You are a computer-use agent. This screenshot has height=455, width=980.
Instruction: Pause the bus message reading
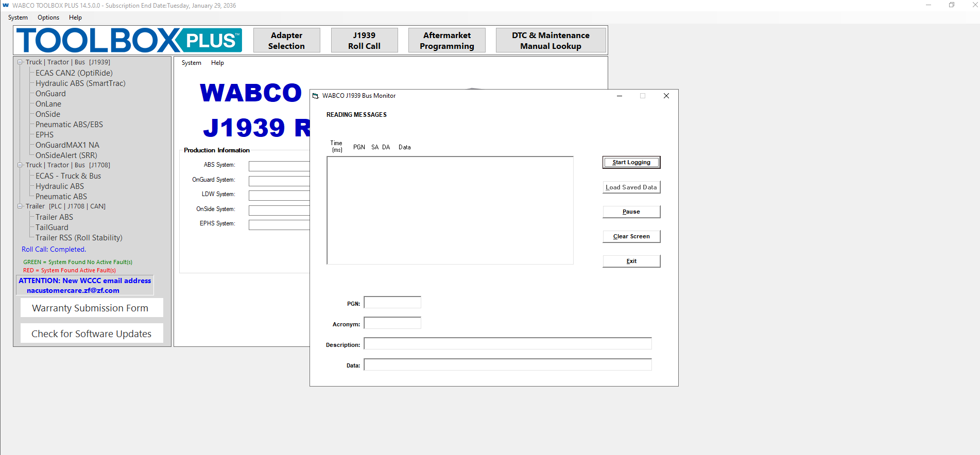(631, 212)
